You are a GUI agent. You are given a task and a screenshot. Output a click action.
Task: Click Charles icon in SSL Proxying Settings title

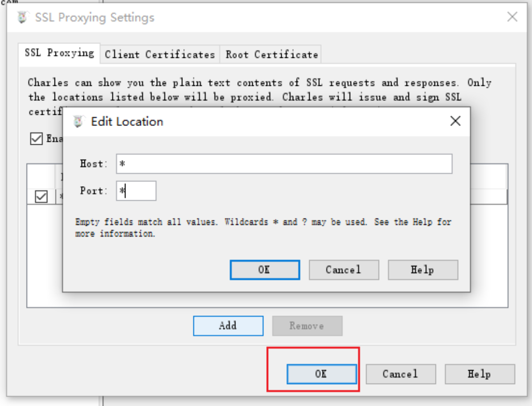[22, 17]
